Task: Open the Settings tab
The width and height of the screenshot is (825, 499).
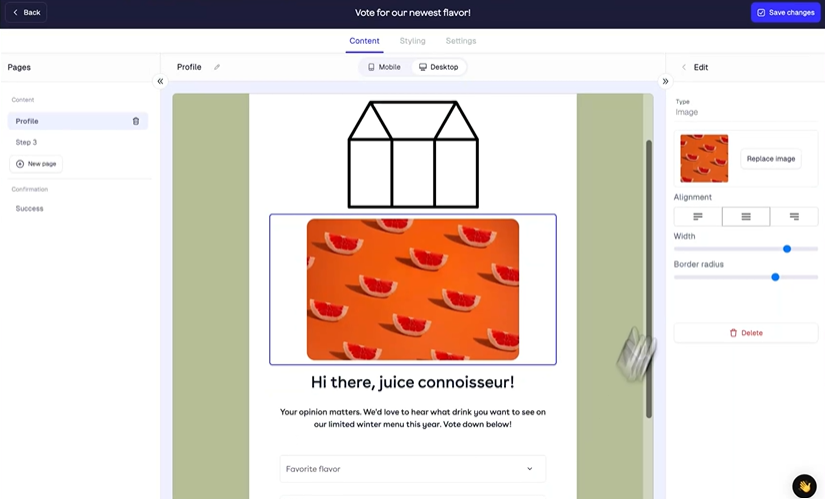Action: tap(460, 41)
